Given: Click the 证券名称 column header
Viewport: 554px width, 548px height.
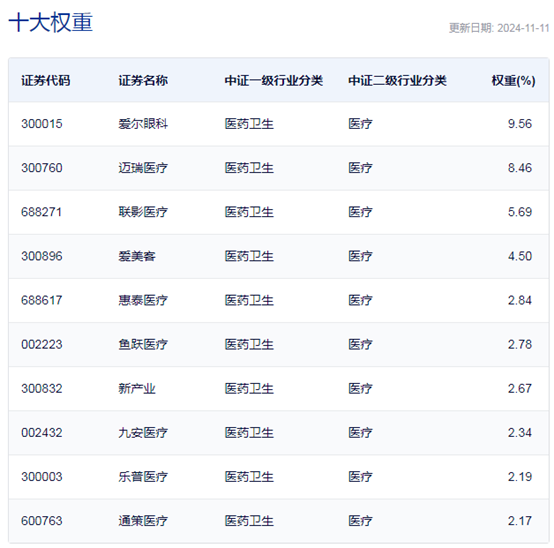Looking at the screenshot, I should pos(143,81).
